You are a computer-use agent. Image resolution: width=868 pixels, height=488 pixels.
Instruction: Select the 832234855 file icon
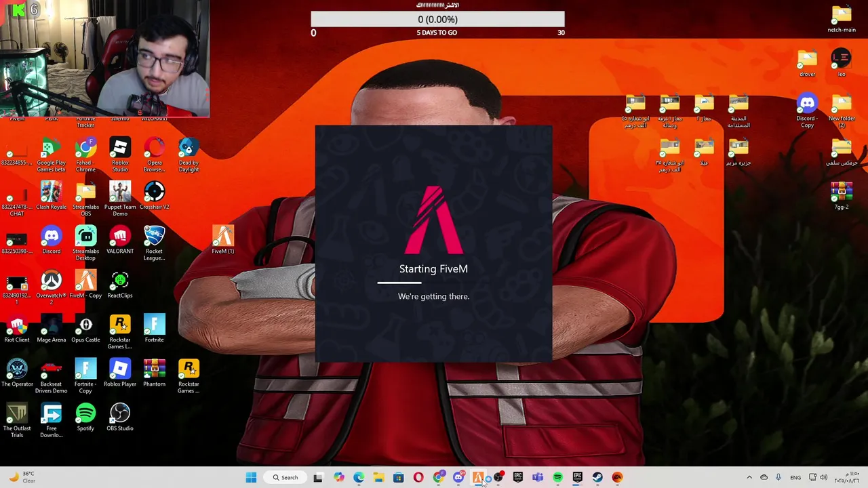(x=16, y=155)
